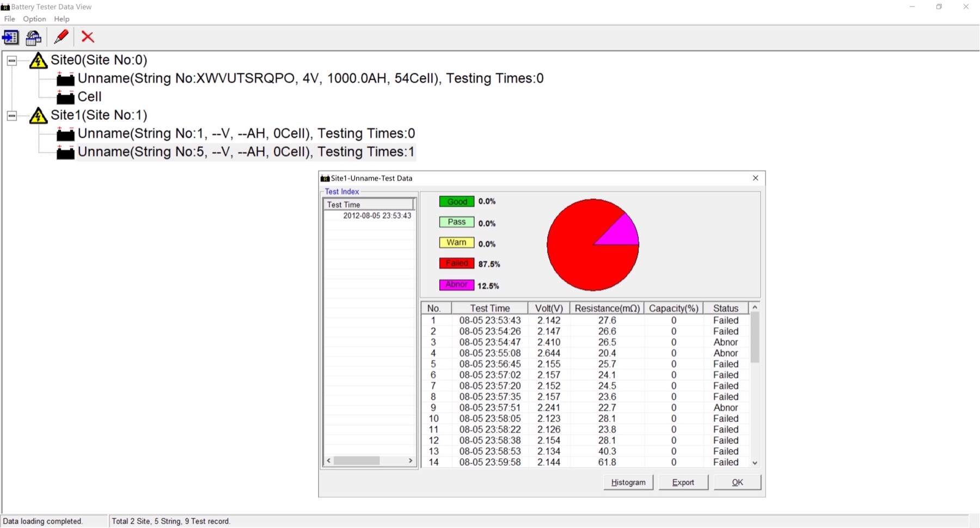Click the Histogram button
Screen dimensions: 980x528
628,482
